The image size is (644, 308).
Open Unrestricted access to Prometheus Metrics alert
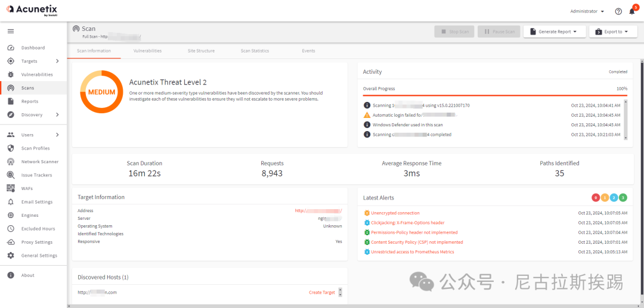[413, 252]
